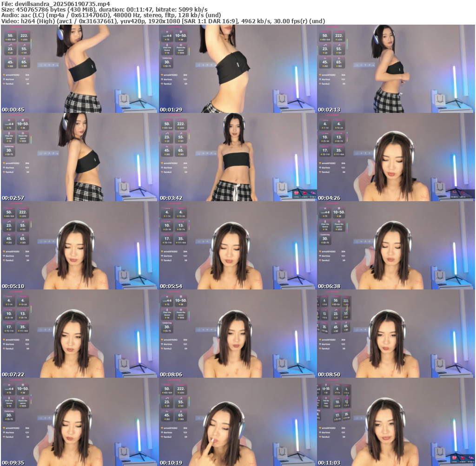
Task: Open the 00:09:35 thumbnail frame
Action: (79, 422)
